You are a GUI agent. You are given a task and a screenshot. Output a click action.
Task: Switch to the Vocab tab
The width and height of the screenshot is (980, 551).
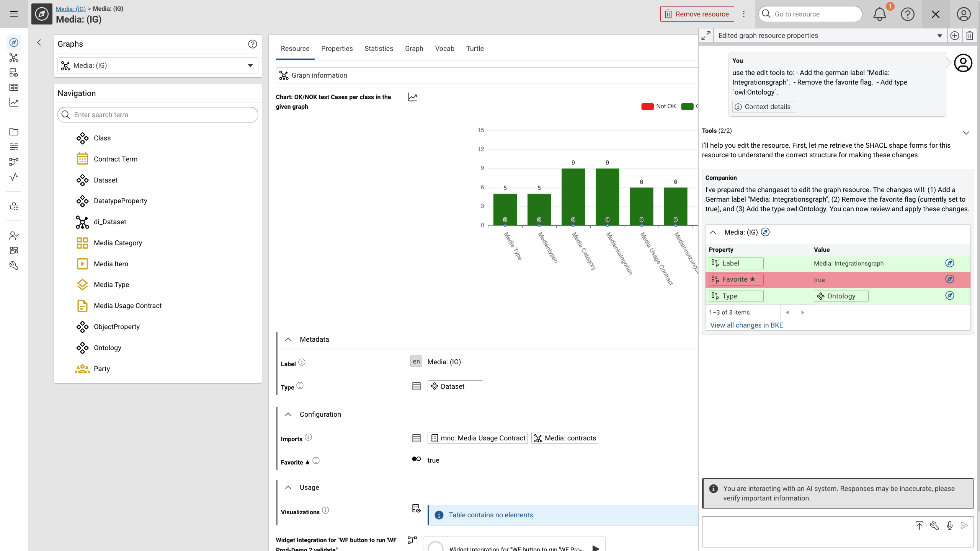(x=444, y=49)
